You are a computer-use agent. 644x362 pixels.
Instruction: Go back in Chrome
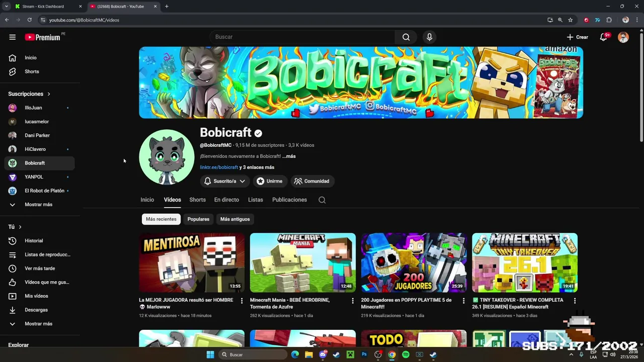click(x=7, y=20)
